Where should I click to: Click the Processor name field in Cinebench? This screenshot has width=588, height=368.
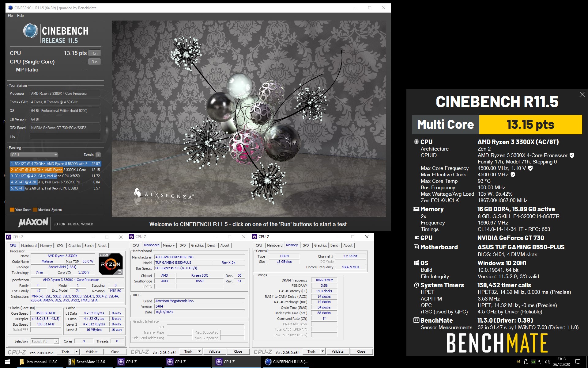pos(65,94)
